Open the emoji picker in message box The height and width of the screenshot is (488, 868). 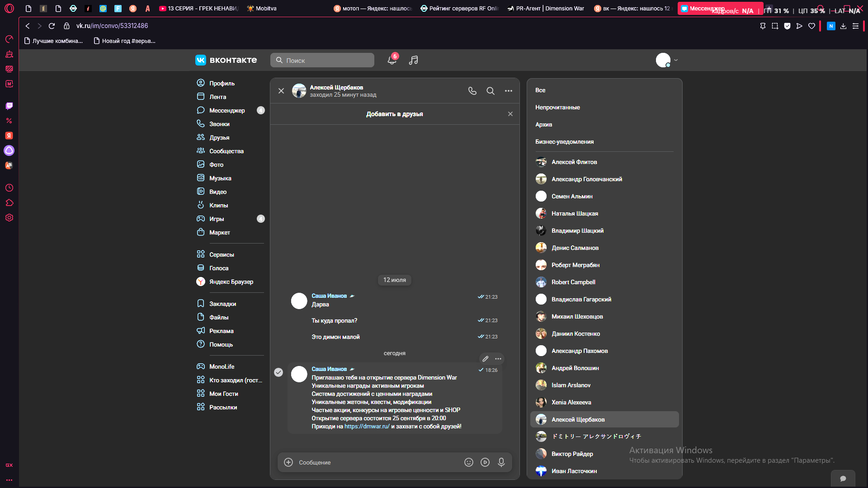[x=469, y=462]
